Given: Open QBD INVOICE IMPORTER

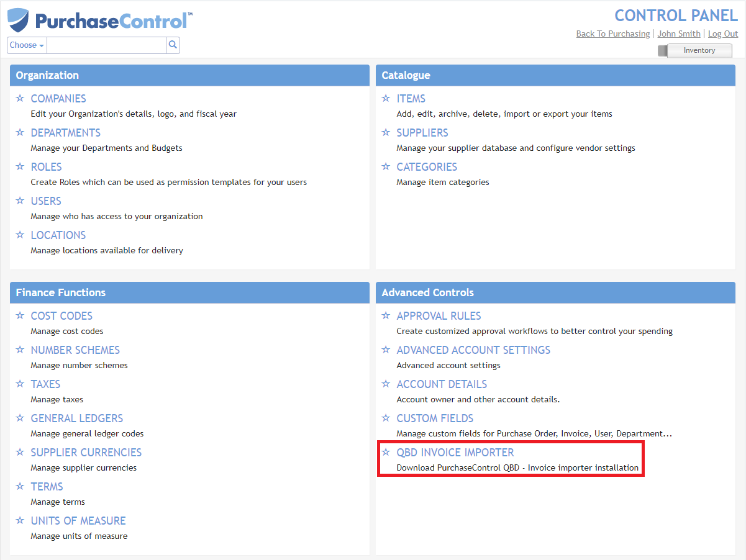Looking at the screenshot, I should [x=455, y=452].
